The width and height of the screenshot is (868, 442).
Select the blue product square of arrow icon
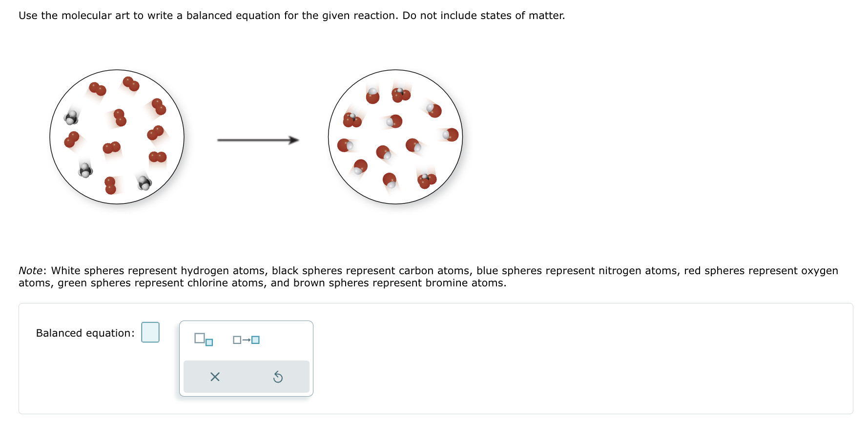256,340
